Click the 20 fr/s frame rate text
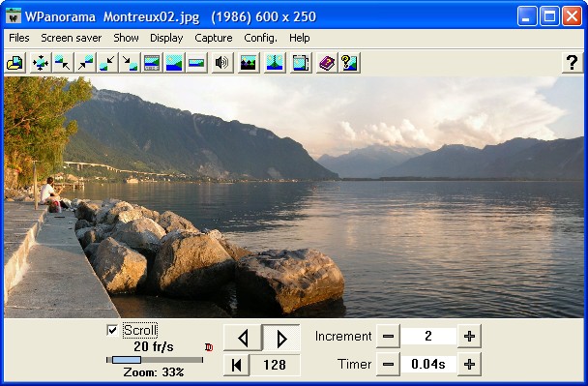The height and width of the screenshot is (386, 588). pos(154,346)
